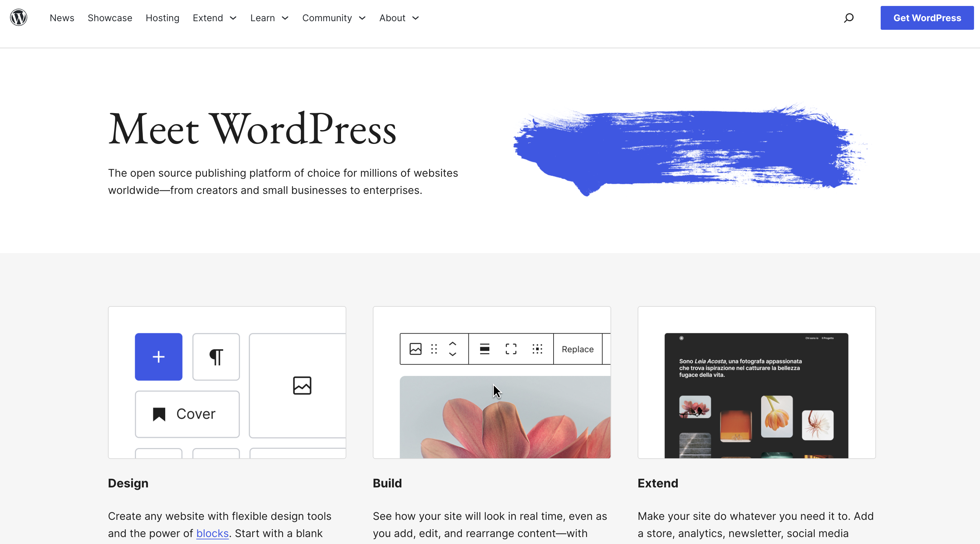Click the block options grid icon
The height and width of the screenshot is (544, 980).
coord(537,348)
